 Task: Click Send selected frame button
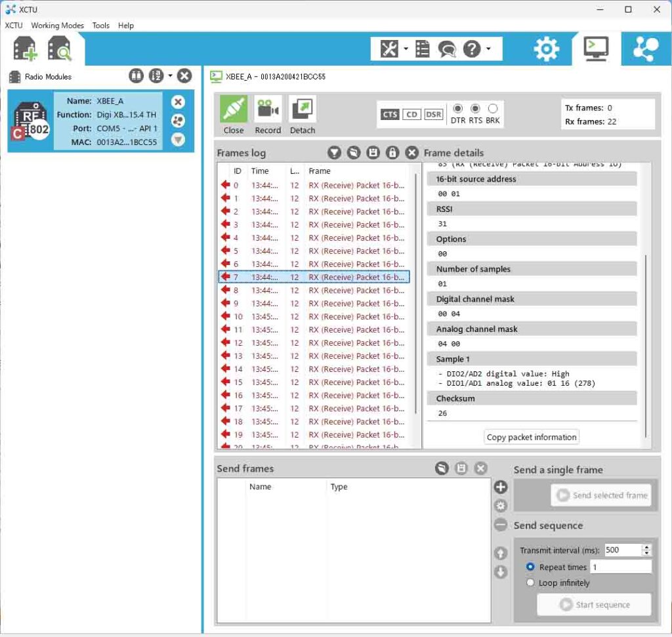(601, 495)
